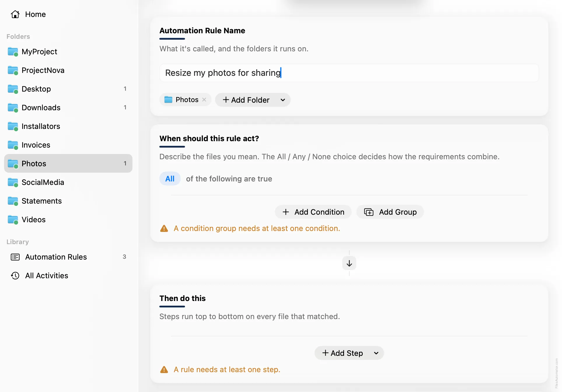
Task: Expand the Add Folder dropdown chevron
Action: click(283, 100)
